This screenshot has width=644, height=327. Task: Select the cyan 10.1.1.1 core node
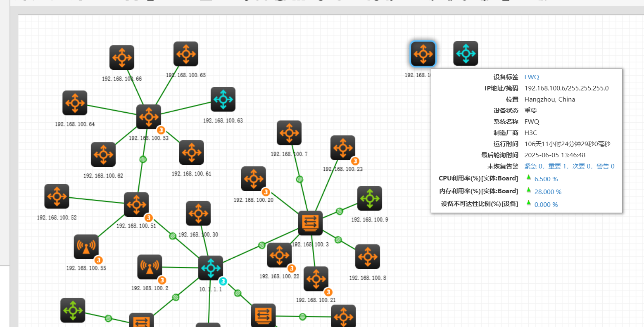(x=211, y=268)
